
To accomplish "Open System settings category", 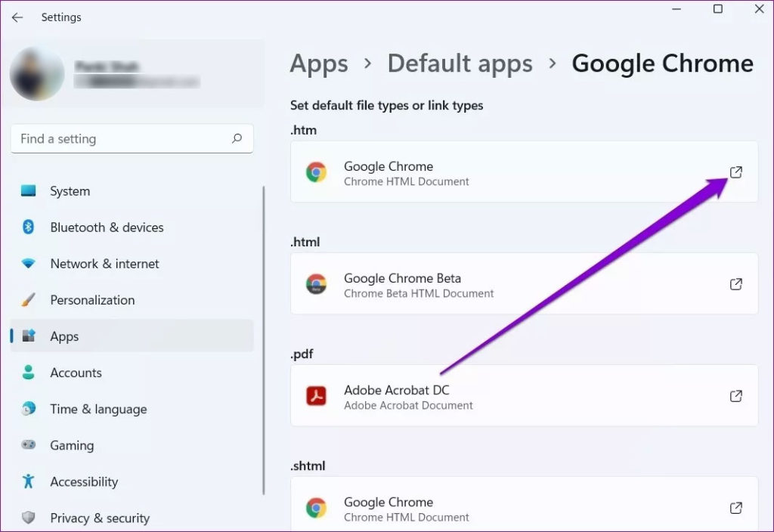I will pyautogui.click(x=132, y=191).
